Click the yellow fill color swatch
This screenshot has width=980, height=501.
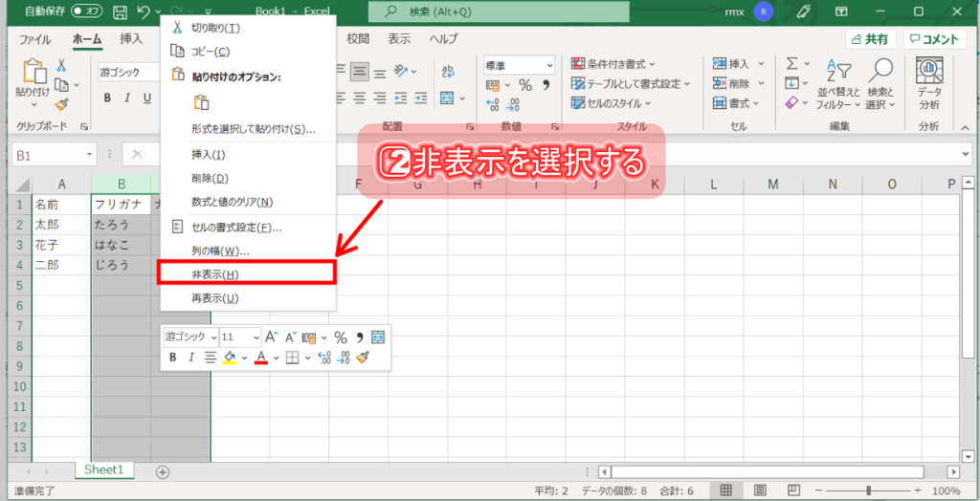230,358
